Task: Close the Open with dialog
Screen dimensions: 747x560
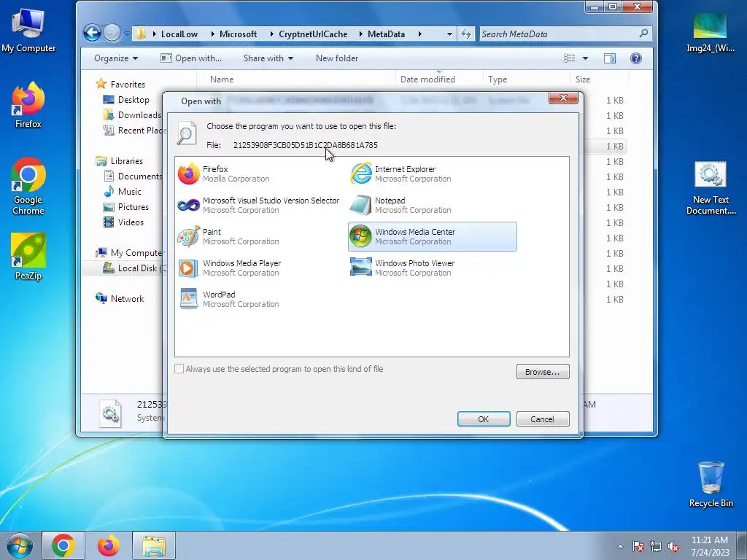Action: pyautogui.click(x=563, y=98)
